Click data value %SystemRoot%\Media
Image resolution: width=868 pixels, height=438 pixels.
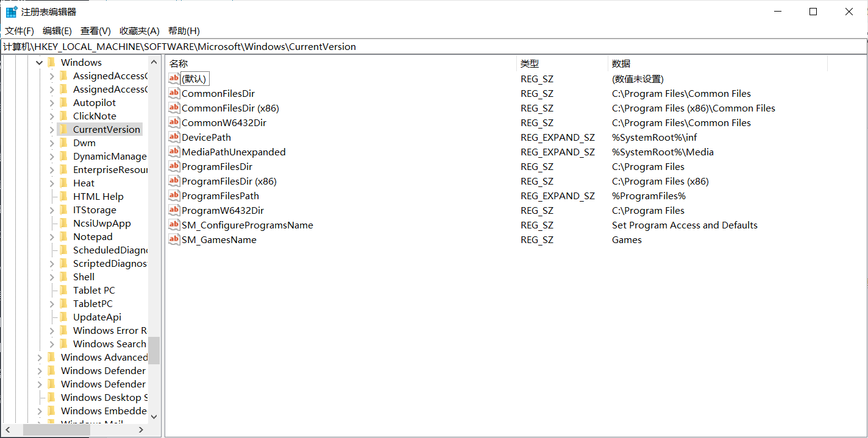663,152
